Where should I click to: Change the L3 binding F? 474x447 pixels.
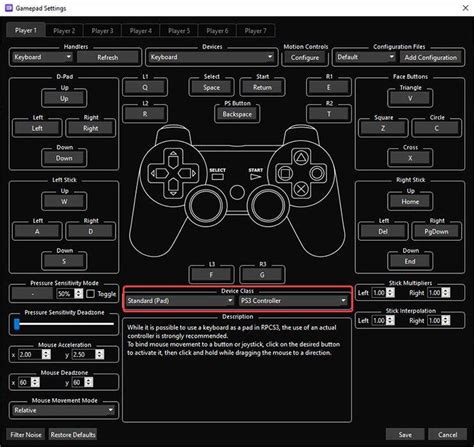[x=212, y=275]
